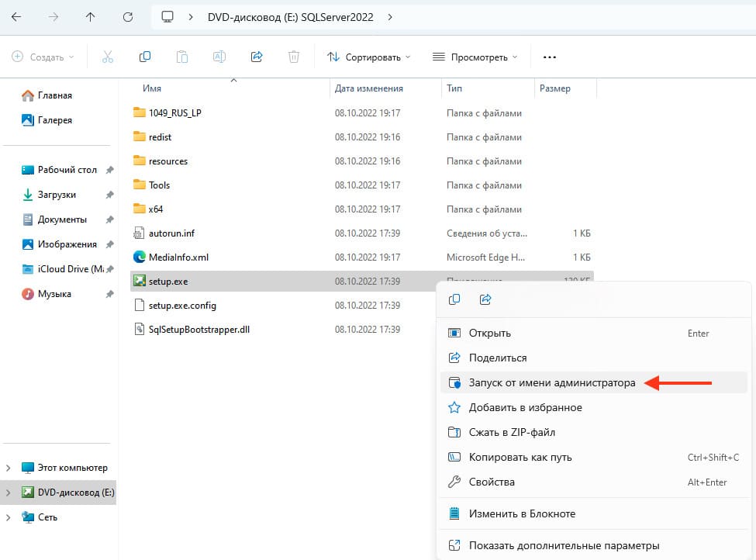Choose Добавить в избранное
The image size is (756, 560).
(x=594, y=407)
